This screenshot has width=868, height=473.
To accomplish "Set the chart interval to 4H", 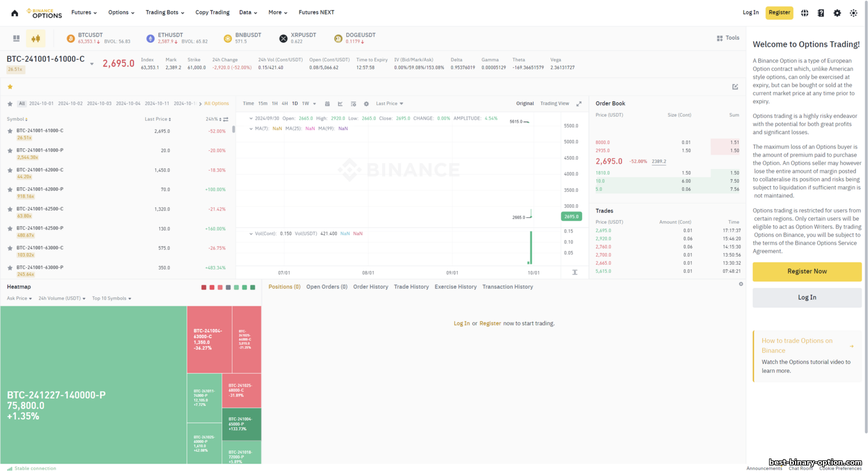I will coord(285,104).
